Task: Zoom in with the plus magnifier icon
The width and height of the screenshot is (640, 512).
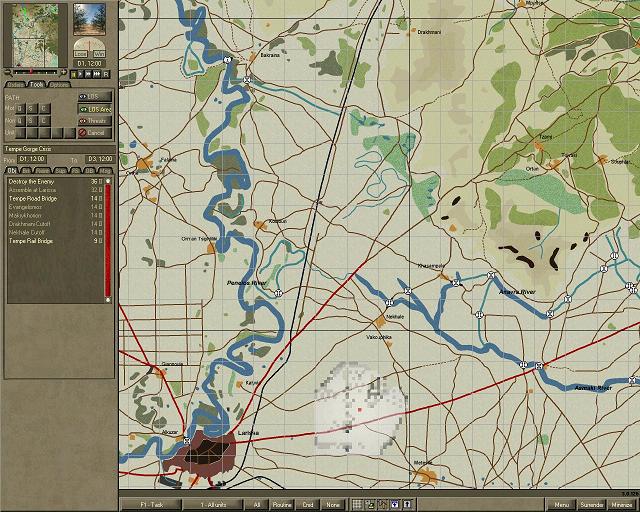Action: pos(63,73)
